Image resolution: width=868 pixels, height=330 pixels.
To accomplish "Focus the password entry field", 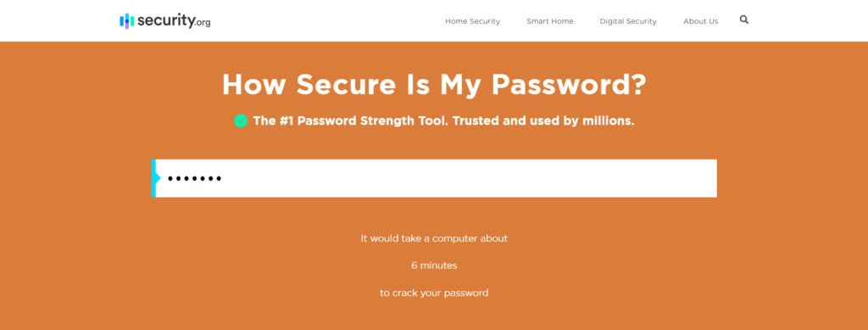I will [434, 178].
